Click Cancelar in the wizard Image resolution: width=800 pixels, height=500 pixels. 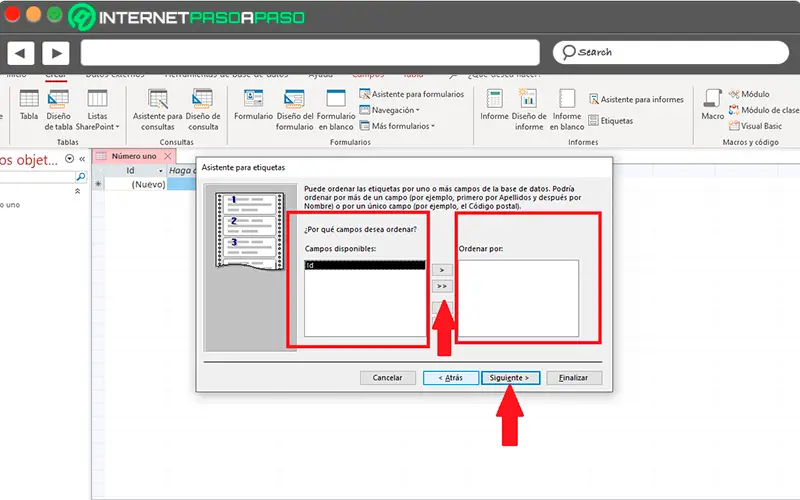387,378
